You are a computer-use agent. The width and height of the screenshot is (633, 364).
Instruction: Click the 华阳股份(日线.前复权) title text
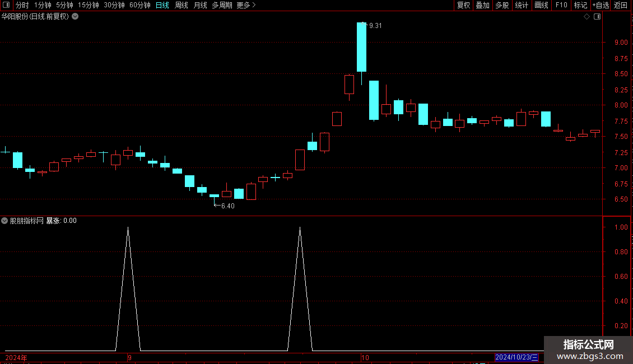[x=35, y=17]
